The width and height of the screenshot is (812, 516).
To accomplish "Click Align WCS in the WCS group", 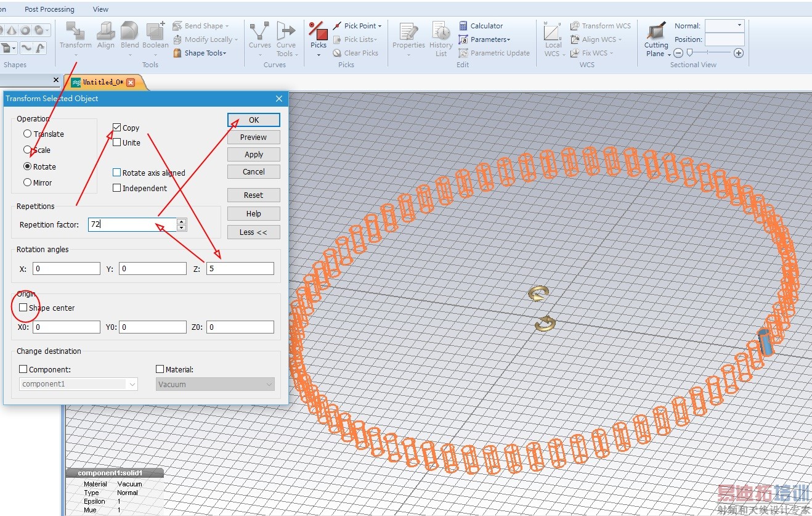I will tap(596, 39).
